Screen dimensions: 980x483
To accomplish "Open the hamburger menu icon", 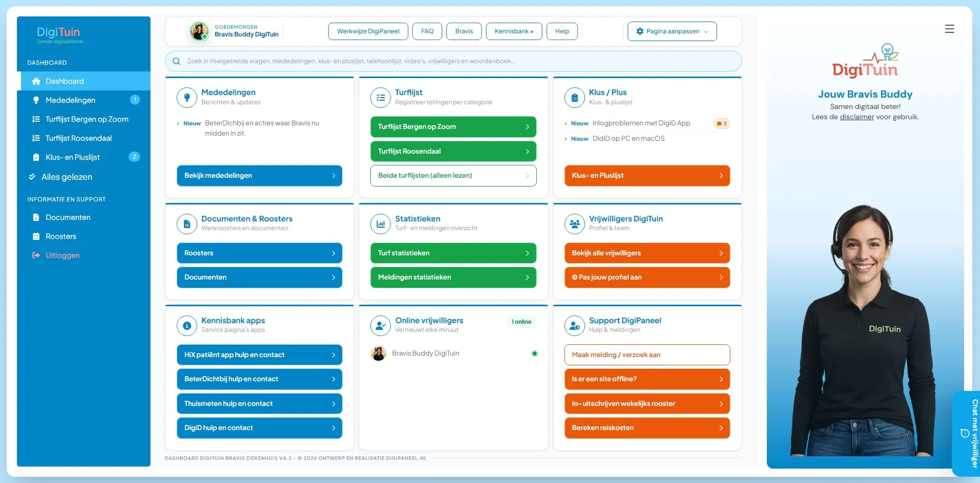I will (x=949, y=29).
